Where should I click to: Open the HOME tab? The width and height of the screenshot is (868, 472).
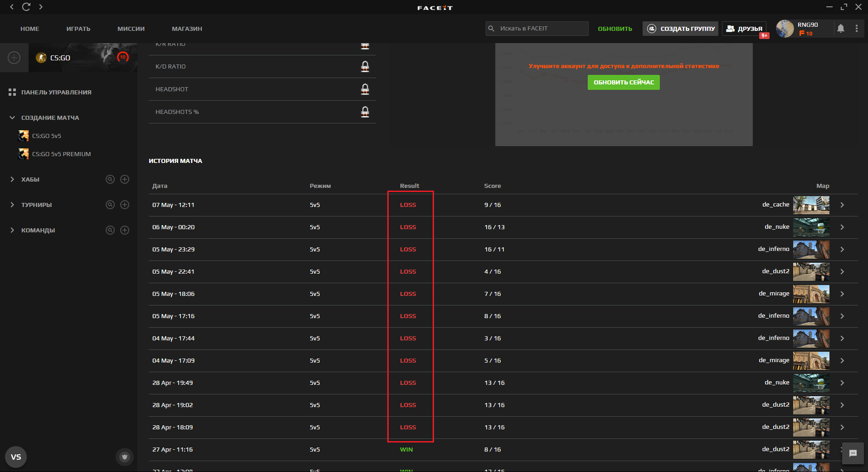point(30,29)
